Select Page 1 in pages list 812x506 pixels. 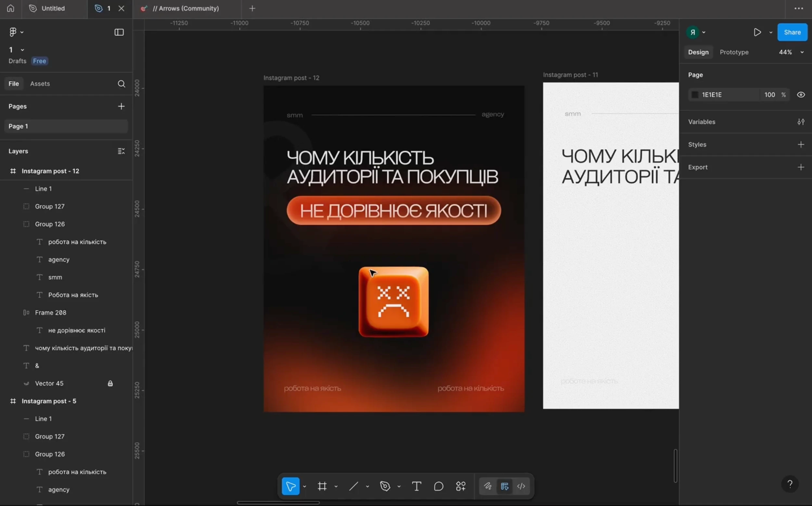coord(66,126)
